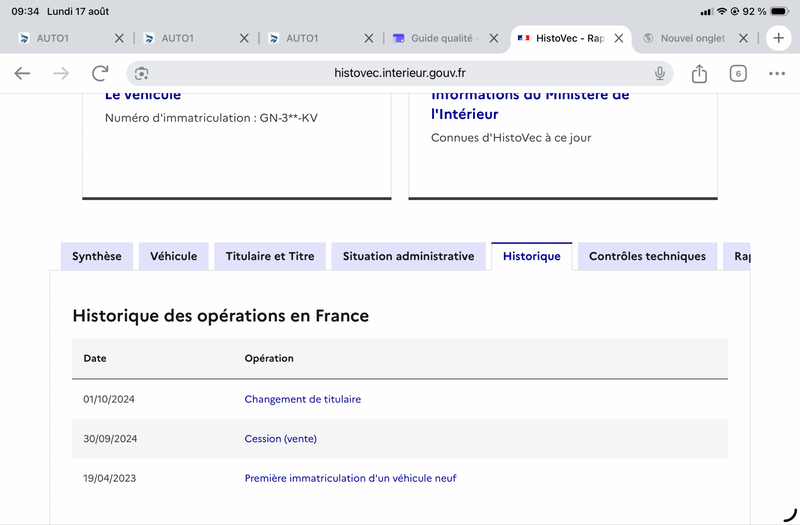
Task: Tap the lens search icon in address bar
Action: [x=141, y=73]
